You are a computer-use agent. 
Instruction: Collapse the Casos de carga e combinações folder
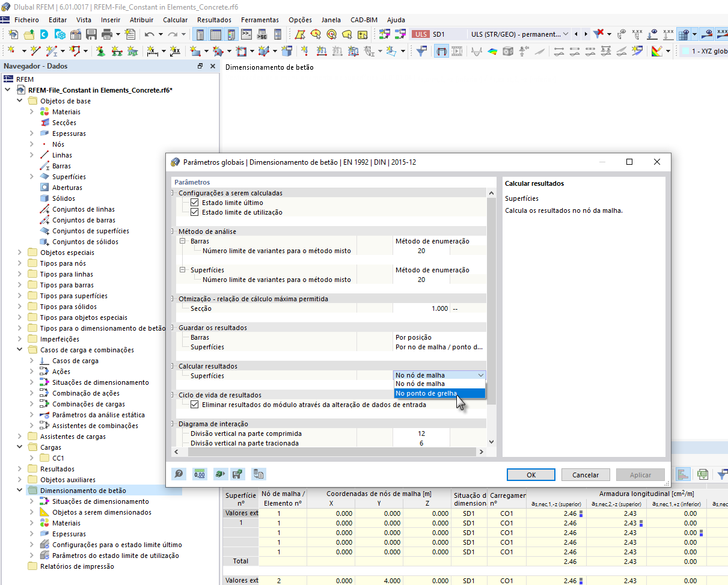pyautogui.click(x=19, y=350)
